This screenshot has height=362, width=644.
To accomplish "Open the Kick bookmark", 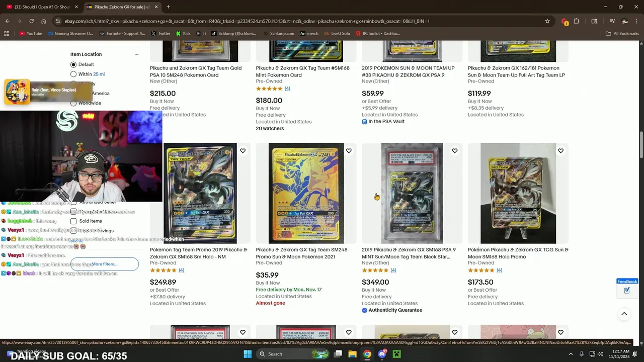I will tap(183, 34).
